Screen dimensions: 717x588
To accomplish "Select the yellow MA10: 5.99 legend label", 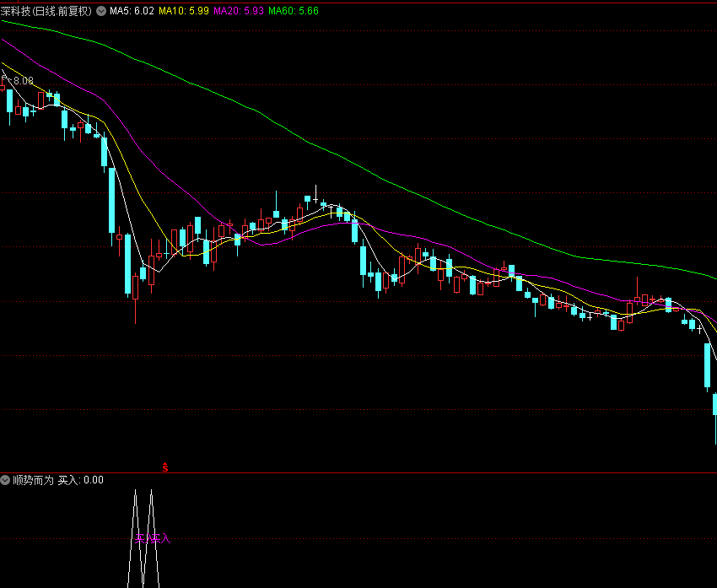I will click(184, 11).
